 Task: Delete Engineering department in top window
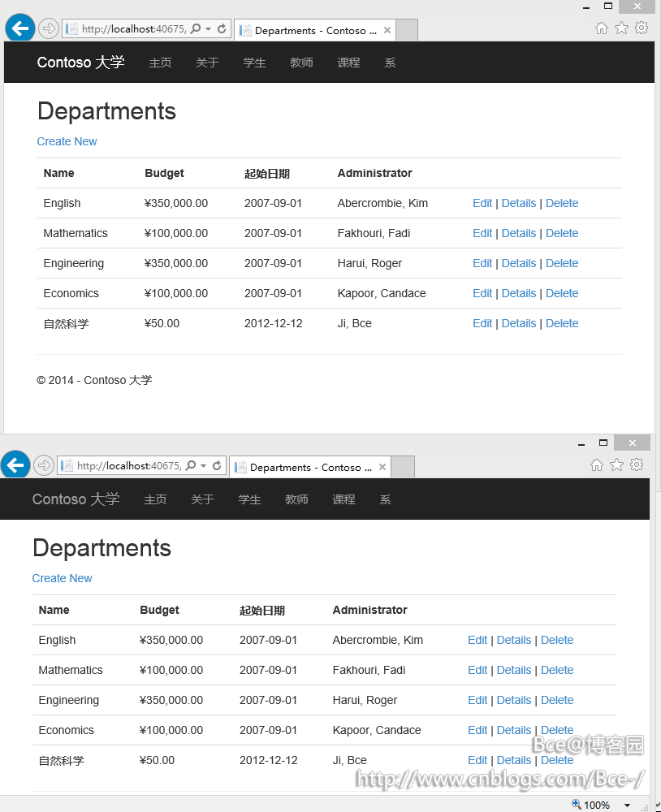[562, 263]
